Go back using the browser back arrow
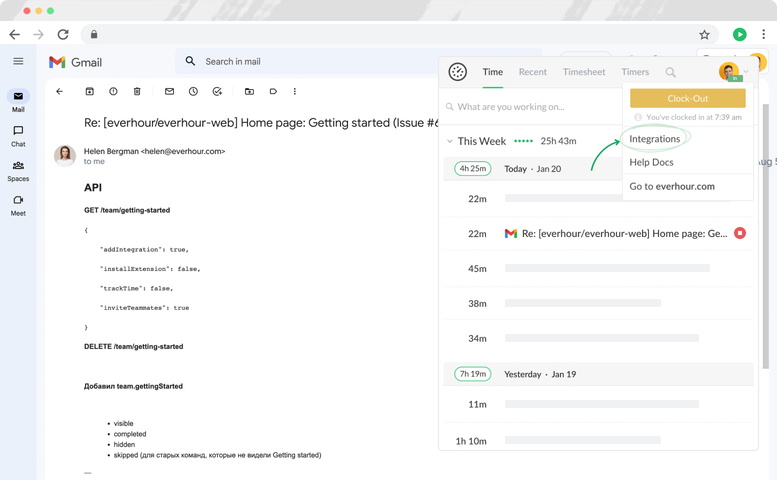 coord(15,35)
